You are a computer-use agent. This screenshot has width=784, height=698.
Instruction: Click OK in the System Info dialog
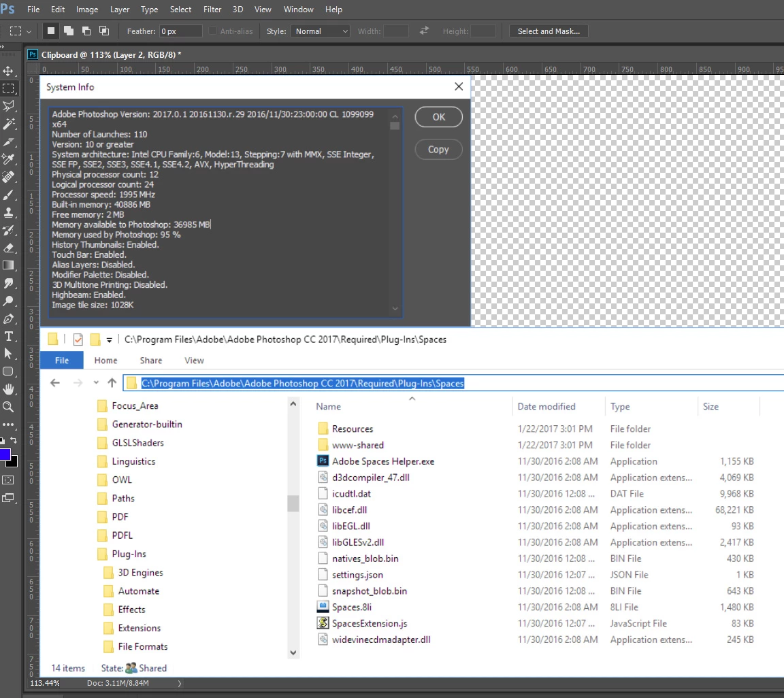pos(438,117)
